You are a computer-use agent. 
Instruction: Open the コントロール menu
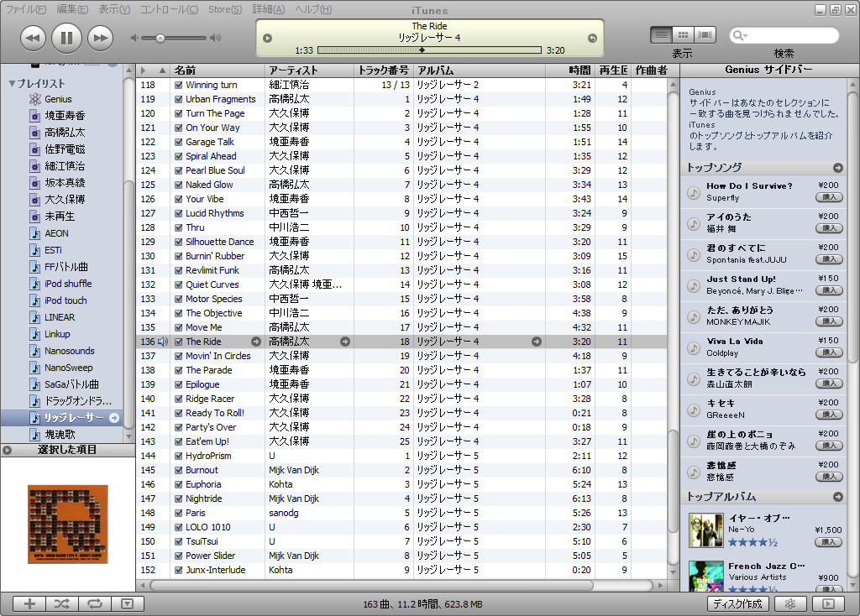click(x=169, y=9)
